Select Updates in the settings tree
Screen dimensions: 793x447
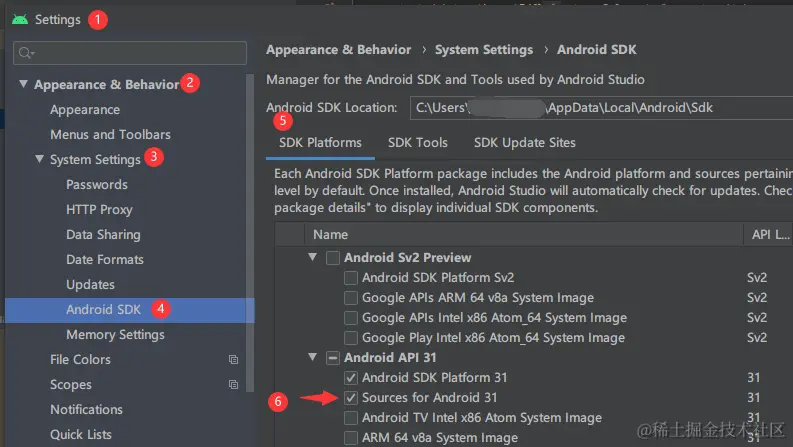90,285
